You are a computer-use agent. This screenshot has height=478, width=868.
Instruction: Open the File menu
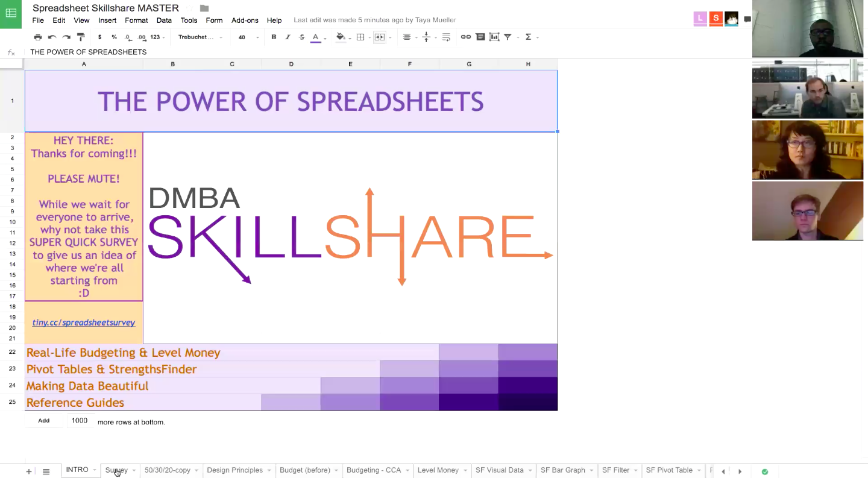(x=38, y=20)
